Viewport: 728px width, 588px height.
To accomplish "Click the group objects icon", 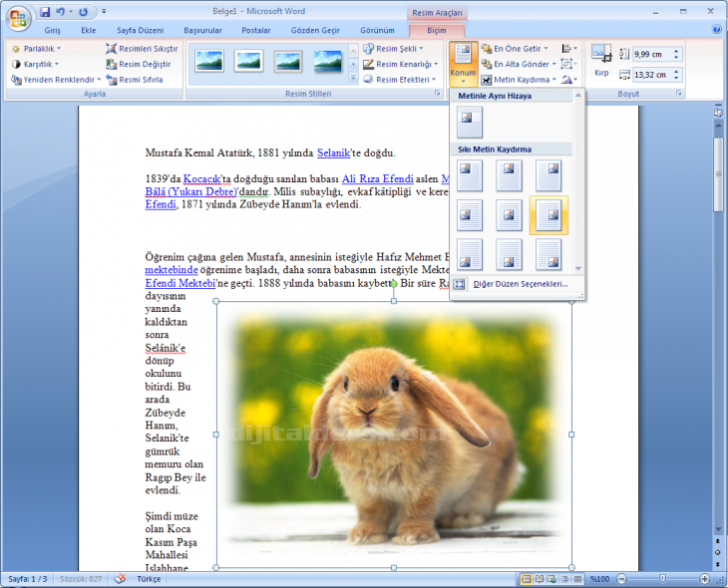I will coord(568,64).
